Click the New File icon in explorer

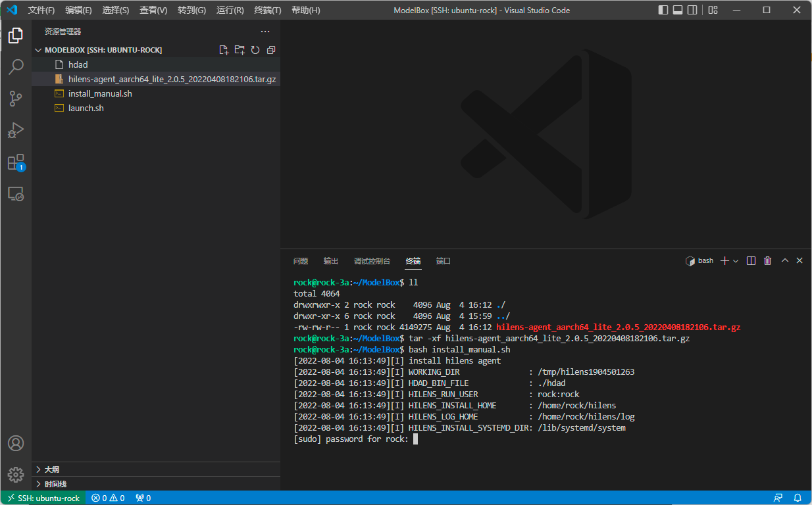tap(224, 50)
